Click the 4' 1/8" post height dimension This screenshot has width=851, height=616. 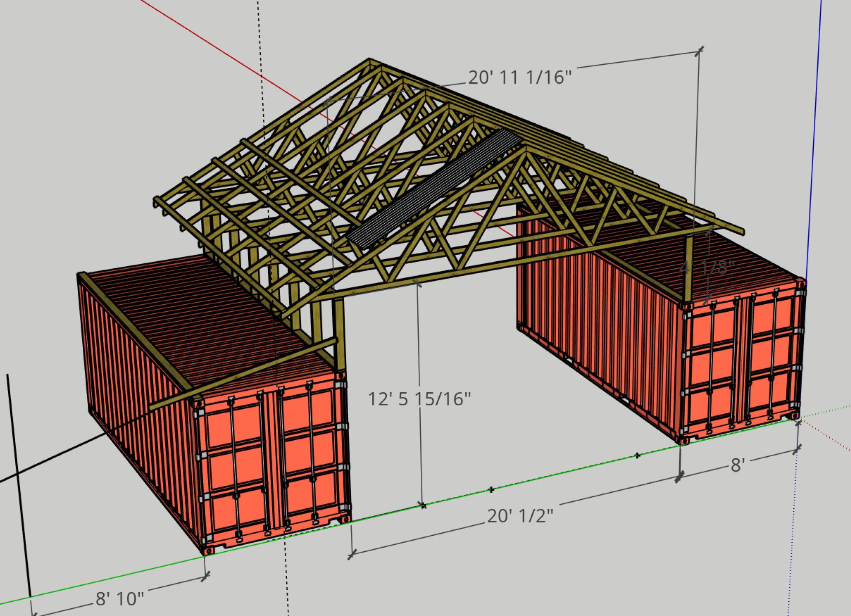707,267
